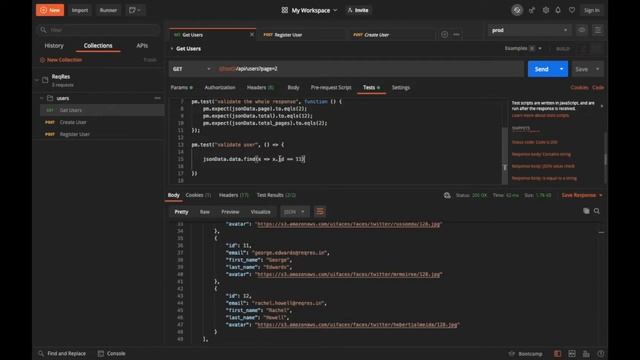The image size is (640, 360).
Task: Toggle response line wrap icon
Action: click(320, 212)
